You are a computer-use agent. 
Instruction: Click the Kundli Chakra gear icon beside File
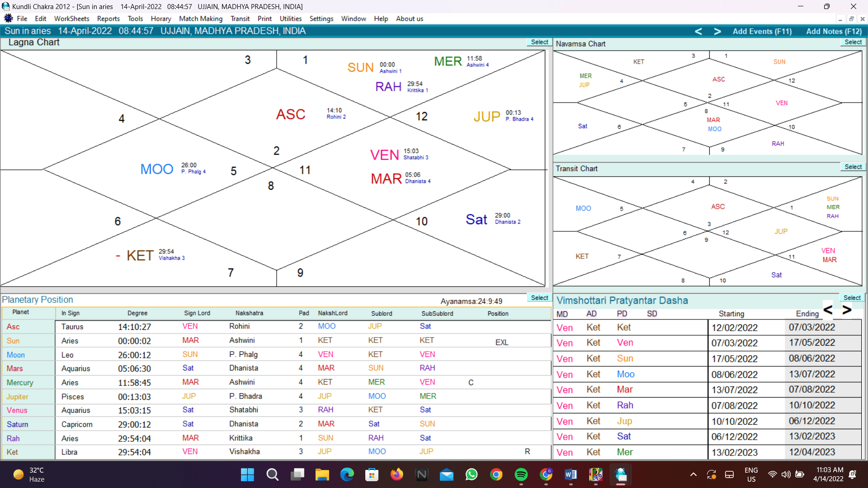tap(8, 19)
